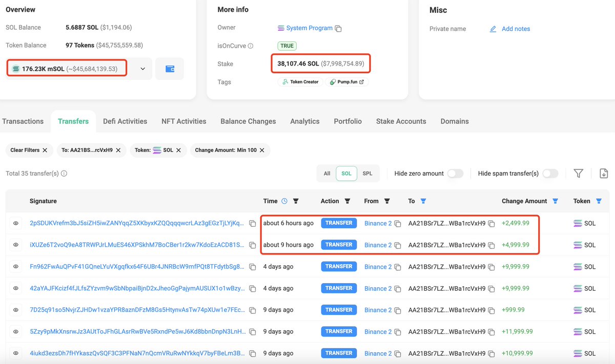The height and width of the screenshot is (364, 615).
Task: Toggle the Hide zero amount switch
Action: coord(455,174)
